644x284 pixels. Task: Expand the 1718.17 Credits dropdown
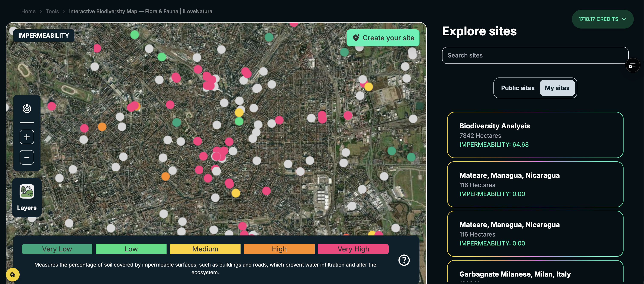(602, 19)
